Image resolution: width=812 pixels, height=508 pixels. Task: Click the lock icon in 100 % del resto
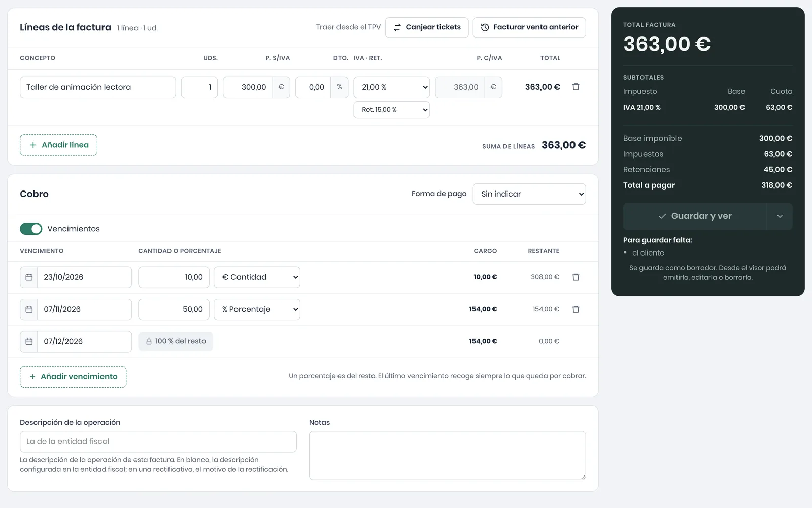(x=149, y=342)
